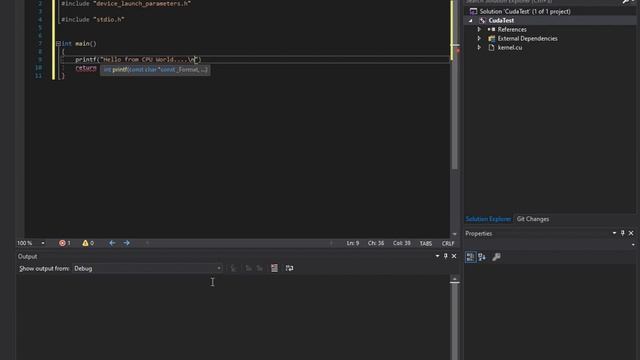Viewport: 640px width, 360px height.
Task: Collapse main() function with outlining toggle
Action: tap(58, 43)
